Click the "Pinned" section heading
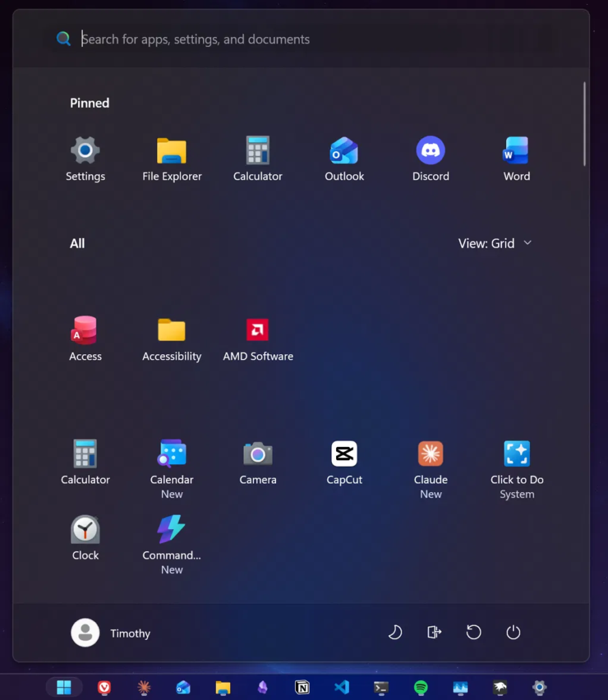608x700 pixels. click(89, 103)
